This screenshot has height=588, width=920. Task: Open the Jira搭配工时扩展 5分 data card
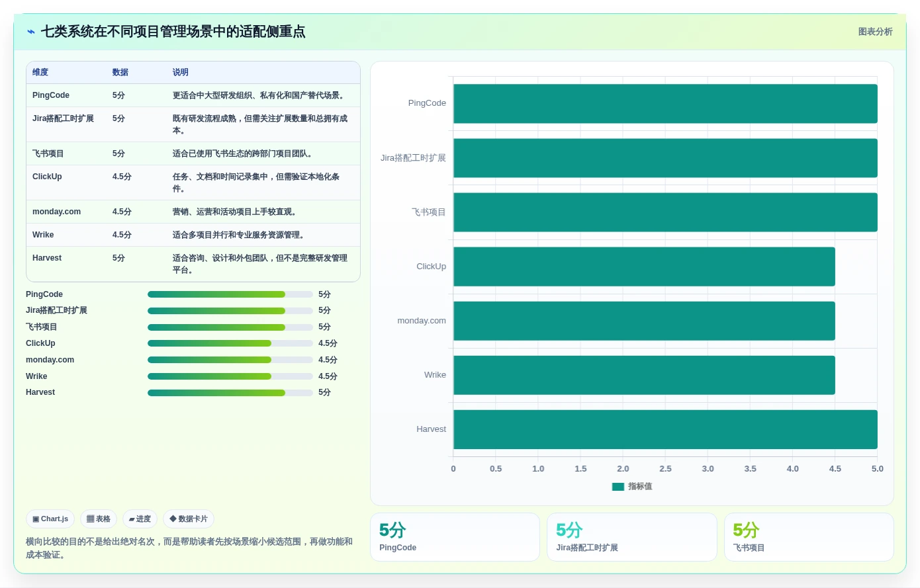point(632,537)
